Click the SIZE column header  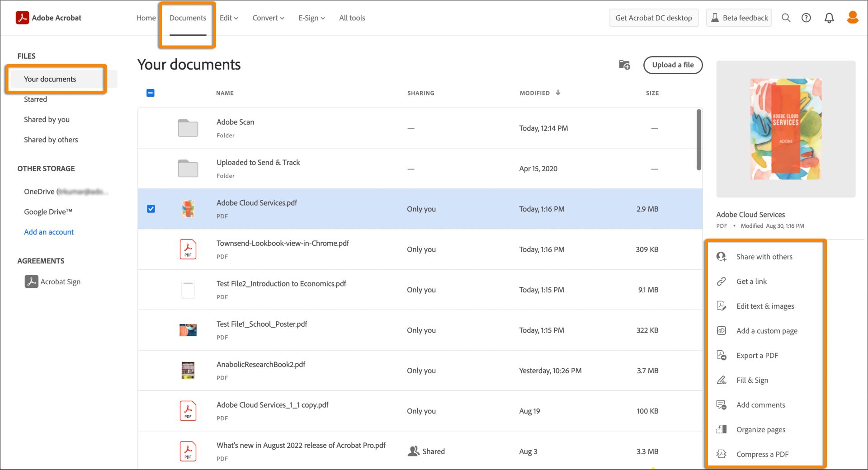coord(652,93)
